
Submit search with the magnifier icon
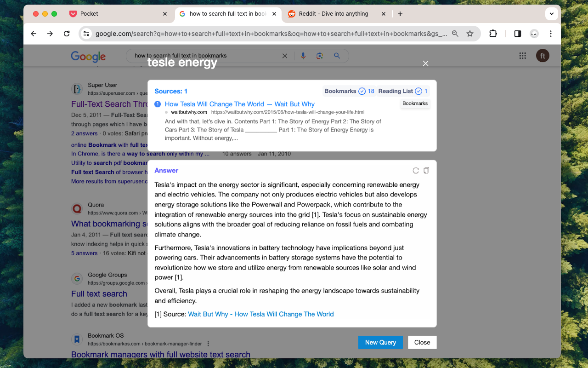pyautogui.click(x=337, y=56)
